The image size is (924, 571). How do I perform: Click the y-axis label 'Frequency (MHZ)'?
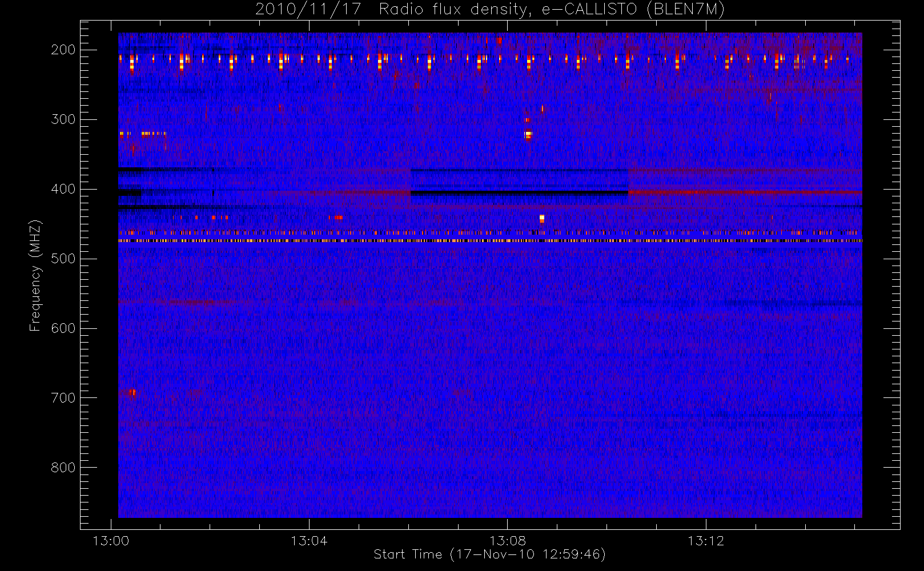(x=35, y=275)
